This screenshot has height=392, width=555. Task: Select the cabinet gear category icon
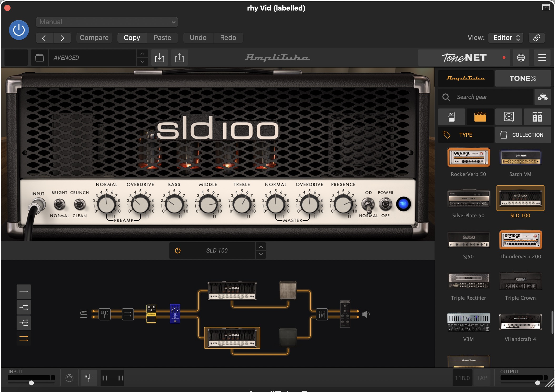[x=509, y=117]
